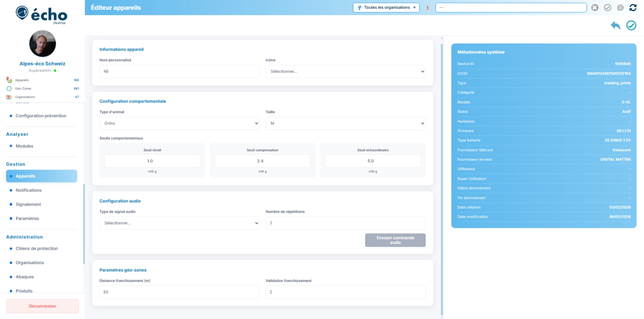This screenshot has width=644, height=319.
Task: Expand the Type de signal audio dropdown
Action: click(179, 223)
